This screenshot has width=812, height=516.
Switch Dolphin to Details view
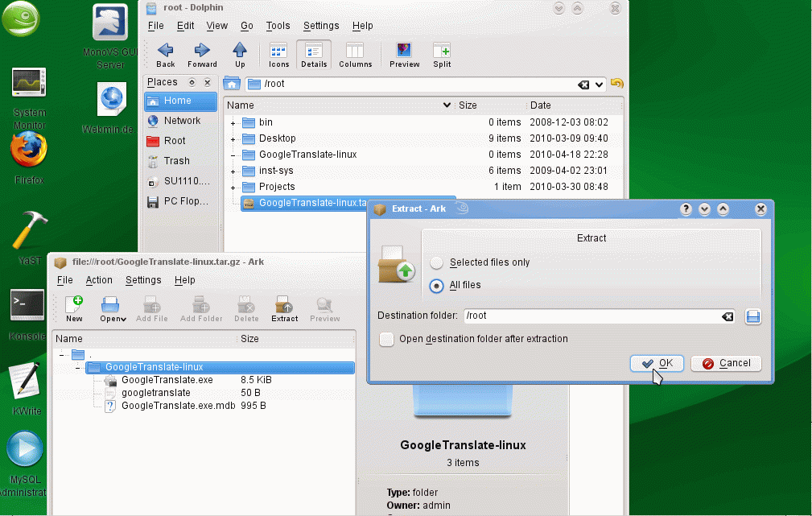point(314,55)
